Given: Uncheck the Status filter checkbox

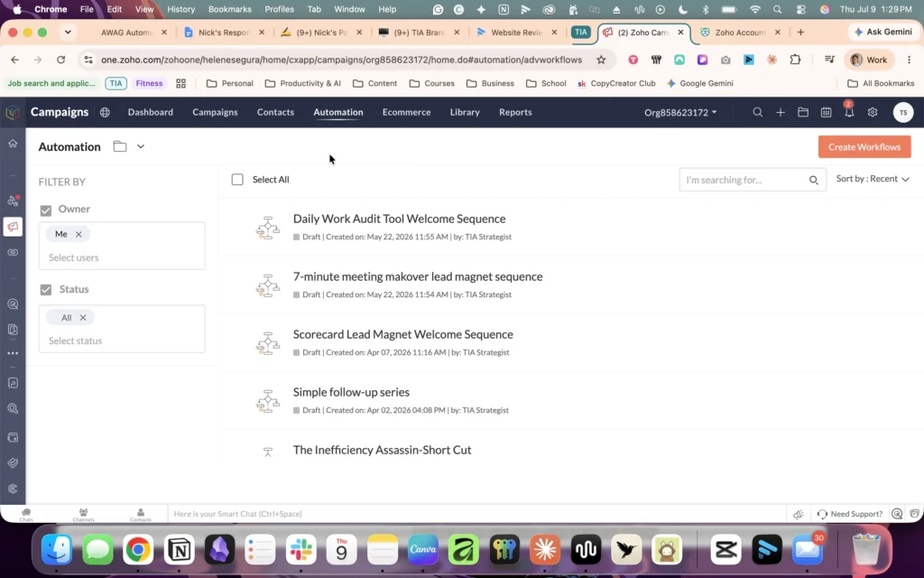Looking at the screenshot, I should [45, 290].
